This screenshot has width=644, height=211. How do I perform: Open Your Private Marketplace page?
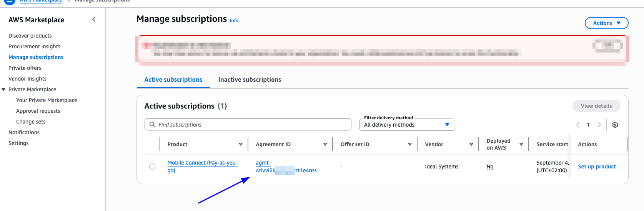(47, 100)
